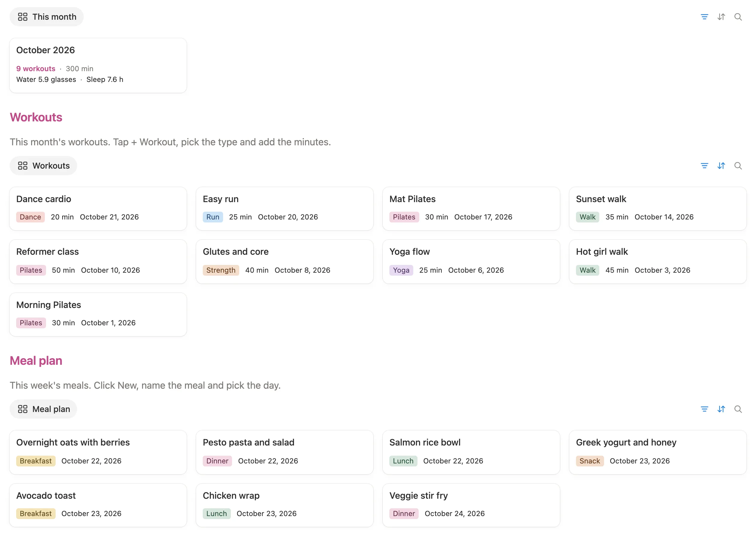Screen dimensions: 756x534
Task: Search the Workouts database
Action: pyautogui.click(x=738, y=166)
